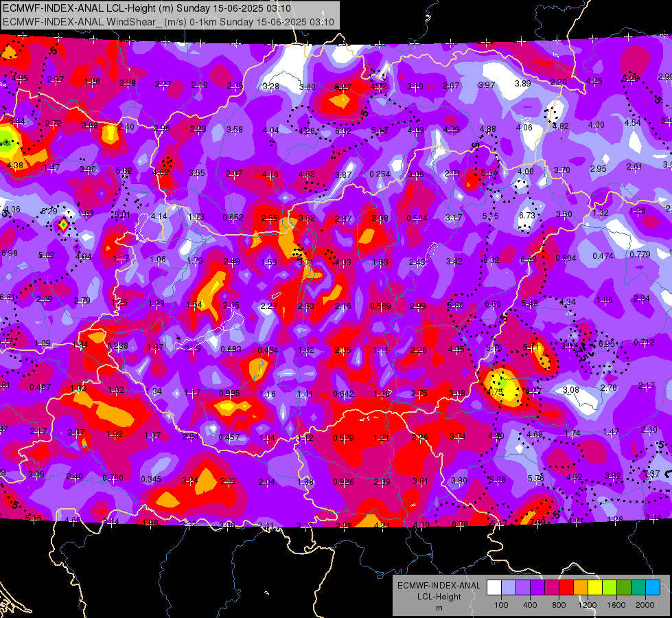Click the wind shear value 4.80
Screen dimensions: 672x618
tap(496, 436)
